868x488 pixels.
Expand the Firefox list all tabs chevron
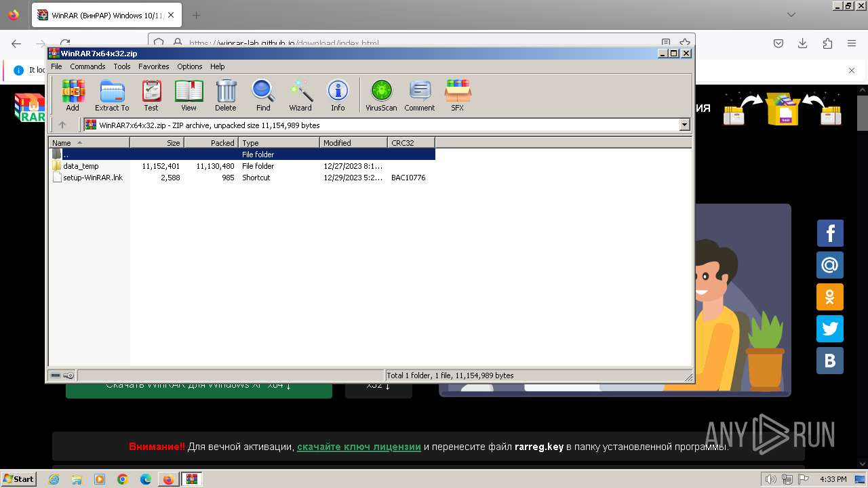(791, 15)
